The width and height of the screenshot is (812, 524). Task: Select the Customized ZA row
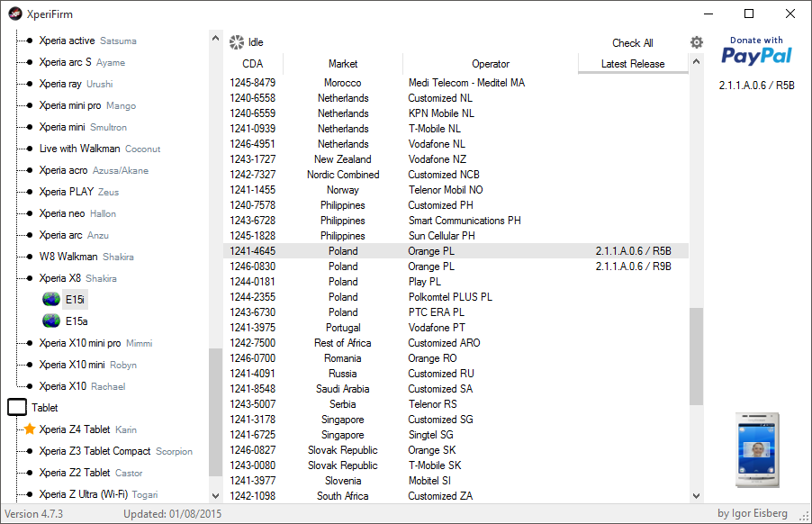coord(456,496)
